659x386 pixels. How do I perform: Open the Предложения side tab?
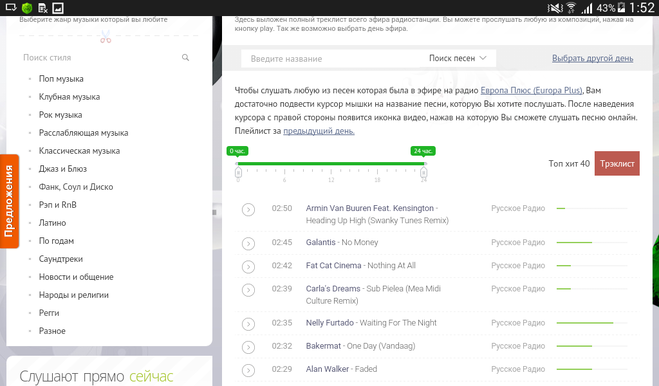[x=9, y=201]
